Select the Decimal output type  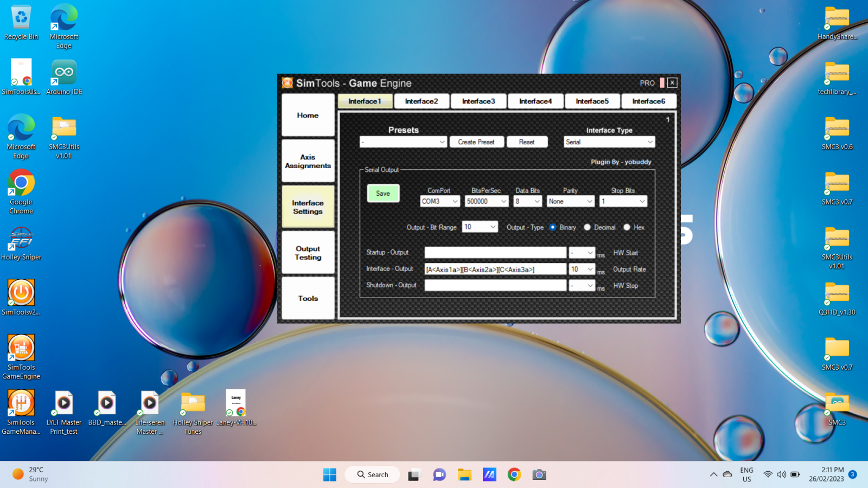coord(587,227)
